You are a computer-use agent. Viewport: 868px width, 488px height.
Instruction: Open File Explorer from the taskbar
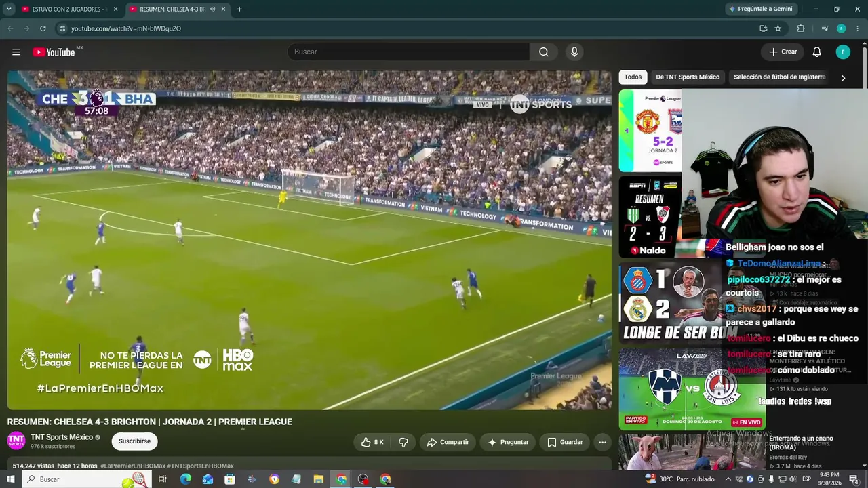click(x=319, y=479)
